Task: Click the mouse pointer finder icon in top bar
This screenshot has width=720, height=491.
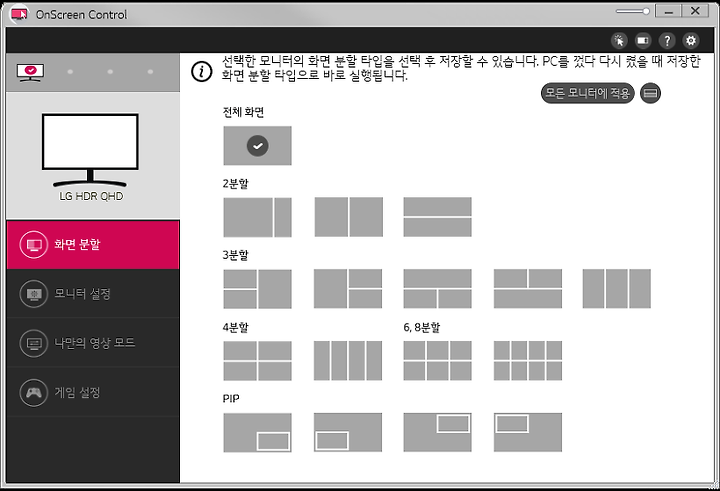Action: coord(619,40)
